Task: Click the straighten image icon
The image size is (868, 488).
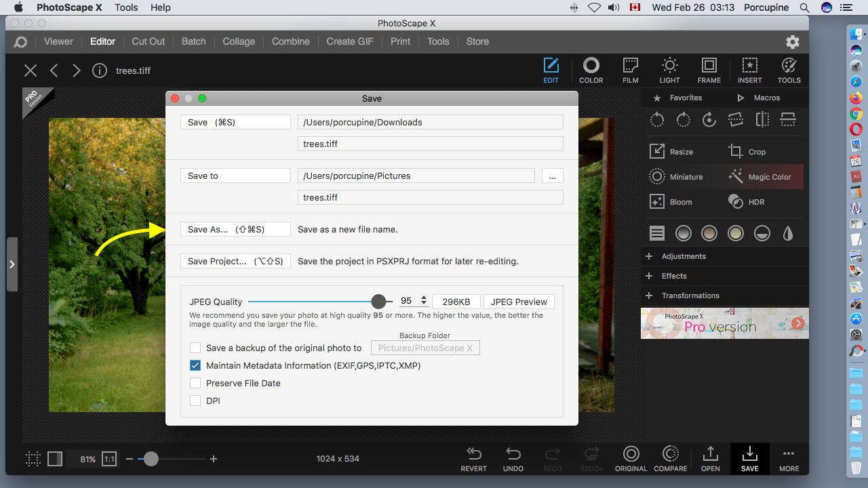Action: (x=736, y=120)
